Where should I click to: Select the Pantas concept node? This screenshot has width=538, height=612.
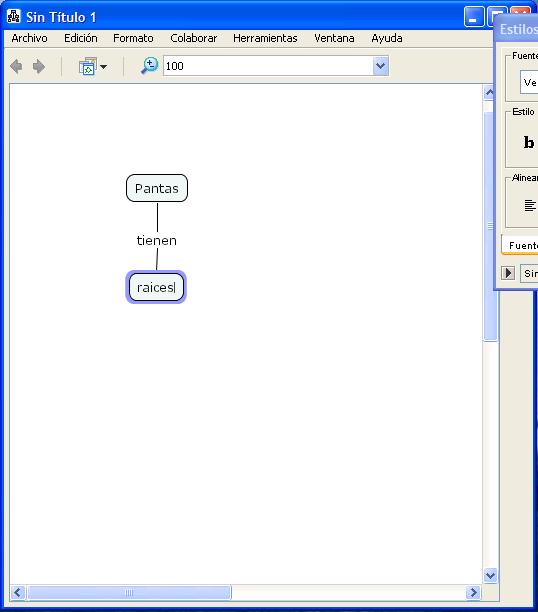click(x=157, y=188)
